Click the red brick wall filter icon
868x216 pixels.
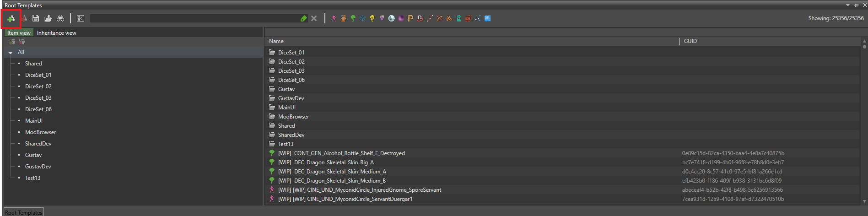pyautogui.click(x=468, y=18)
